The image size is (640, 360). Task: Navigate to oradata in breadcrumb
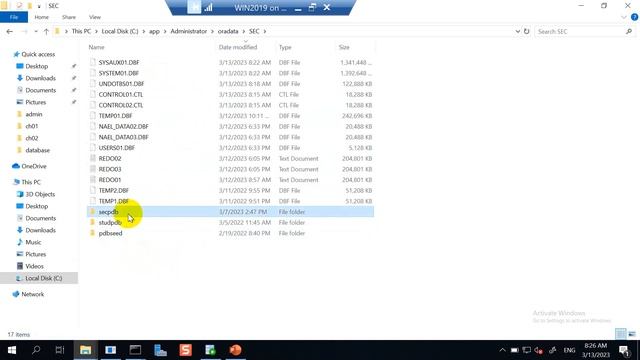[228, 31]
